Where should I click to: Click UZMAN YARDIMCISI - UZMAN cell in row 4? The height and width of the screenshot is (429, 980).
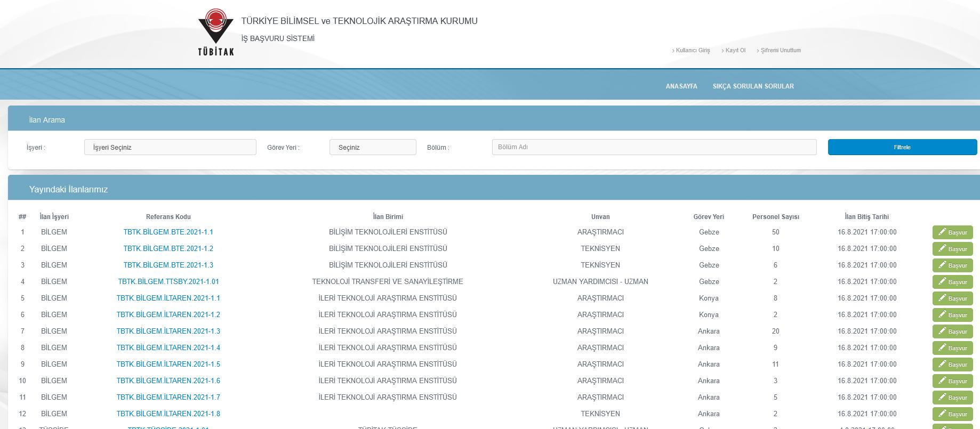(600, 281)
